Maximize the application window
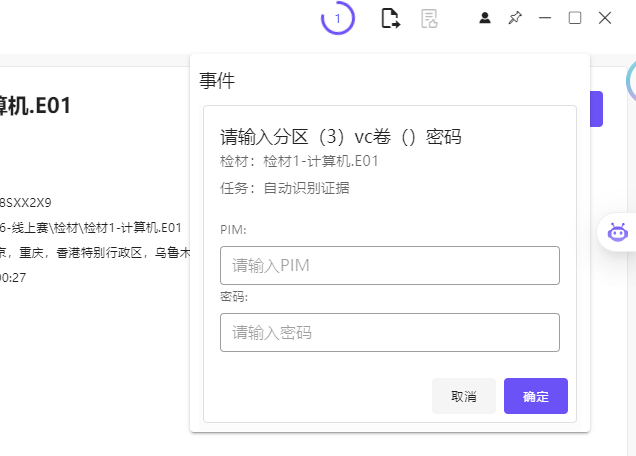Viewport: 636px width, 456px height. tap(575, 18)
